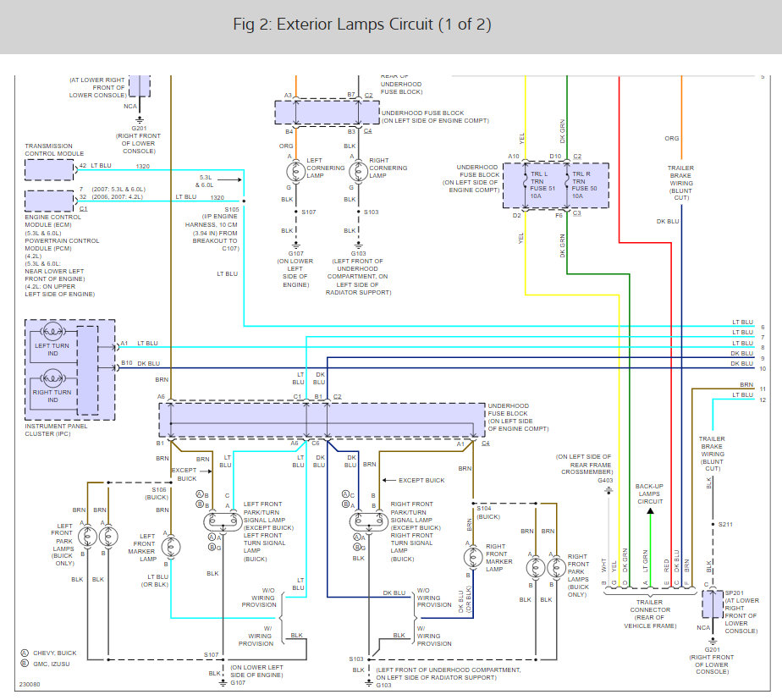This screenshot has width=782, height=700.
Task: Click the 'CHEVY, BUICK' legend text
Action: pyautogui.click(x=55, y=653)
